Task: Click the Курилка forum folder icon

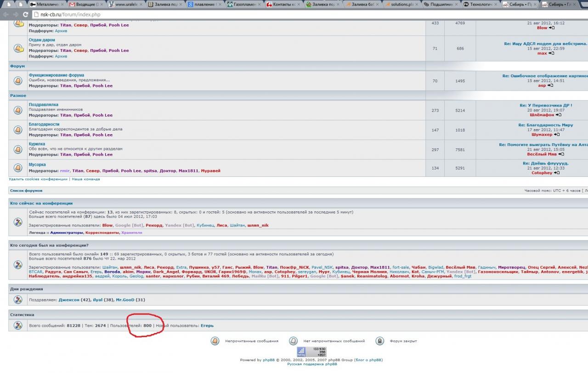Action: [x=18, y=149]
